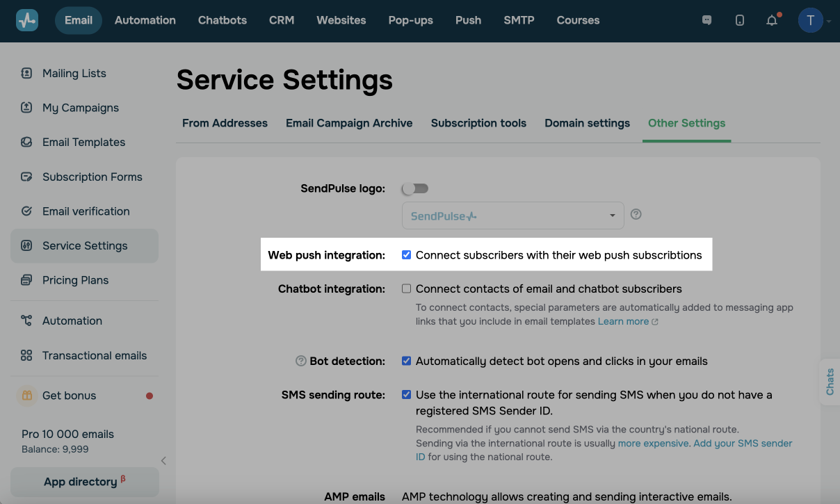This screenshot has height=504, width=840.
Task: Uncheck the Bot detection checkbox
Action: tap(407, 361)
